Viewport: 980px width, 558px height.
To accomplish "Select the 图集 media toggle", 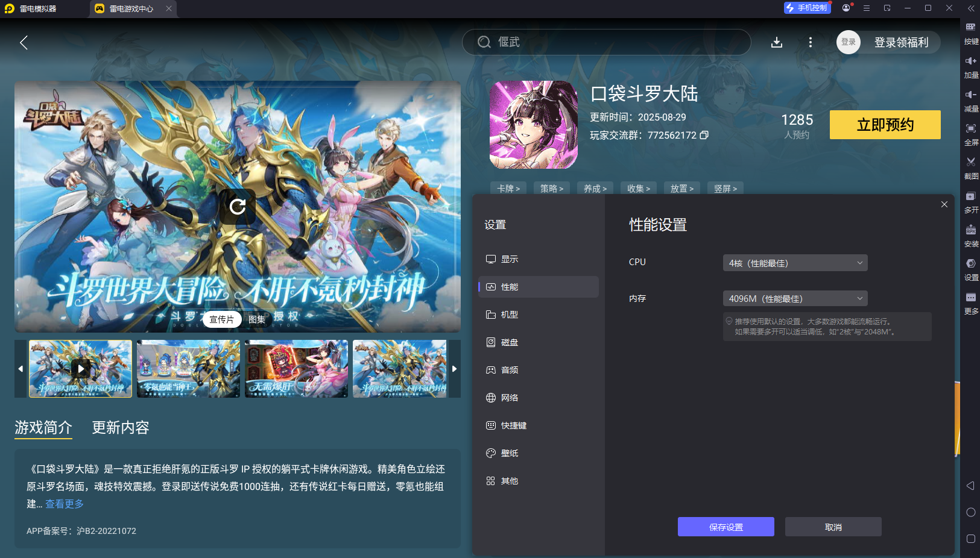I will pos(257,319).
